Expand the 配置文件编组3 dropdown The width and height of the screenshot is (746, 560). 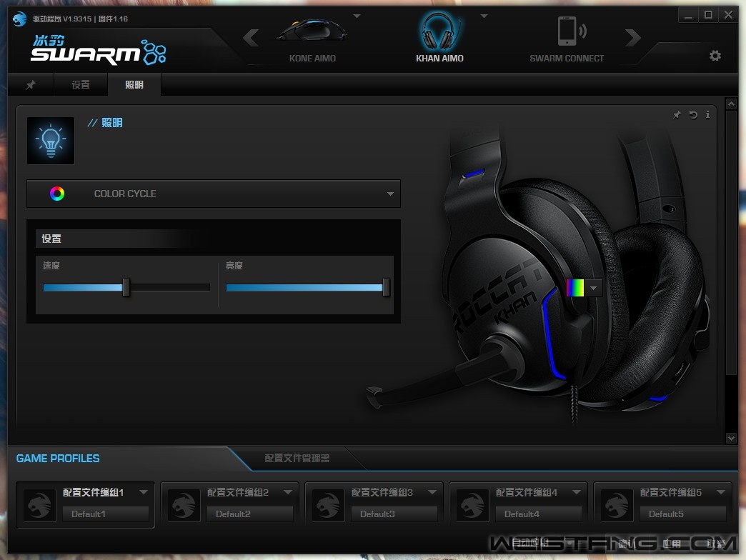pos(432,492)
